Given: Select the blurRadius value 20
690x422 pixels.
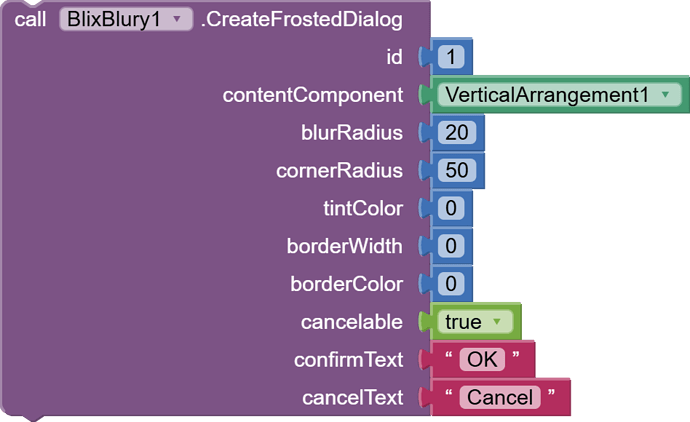Looking at the screenshot, I should click(457, 132).
